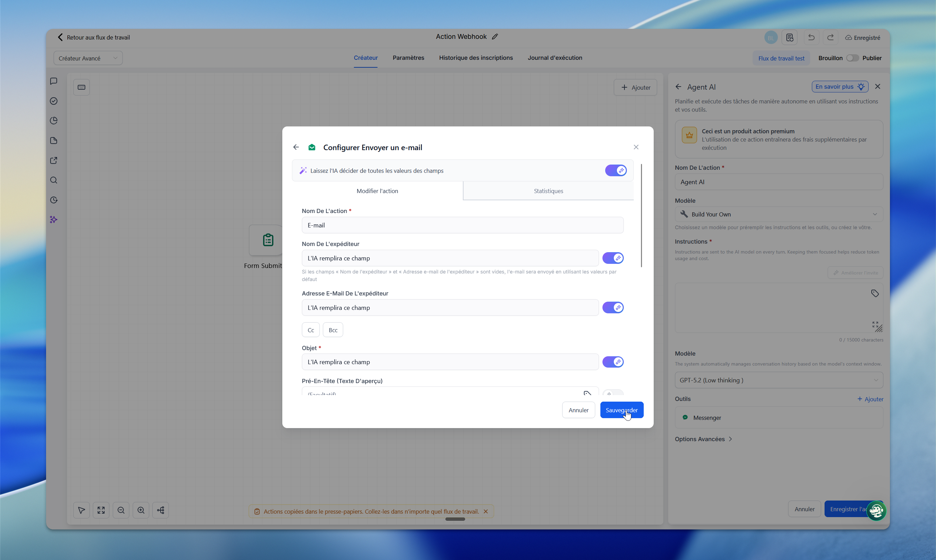Select the Modifier l'action tab
Image resolution: width=936 pixels, height=560 pixels.
click(377, 191)
